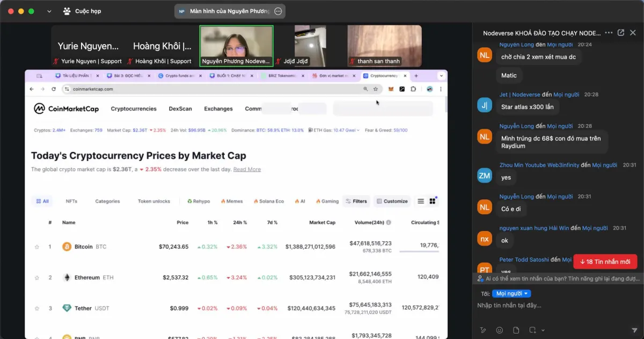This screenshot has width=644, height=339.
Task: Open the Memes category link
Action: coord(232,201)
